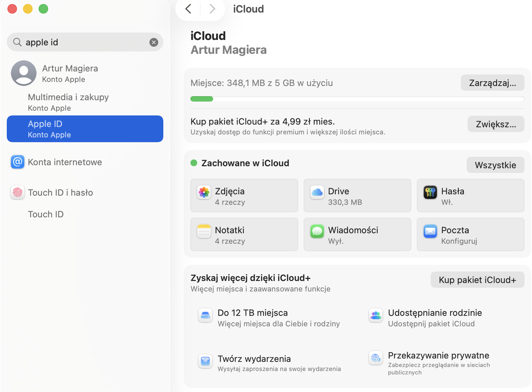Image resolution: width=532 pixels, height=392 pixels.
Task: Open Poczta Konfiguruj tile
Action: pyautogui.click(x=471, y=235)
